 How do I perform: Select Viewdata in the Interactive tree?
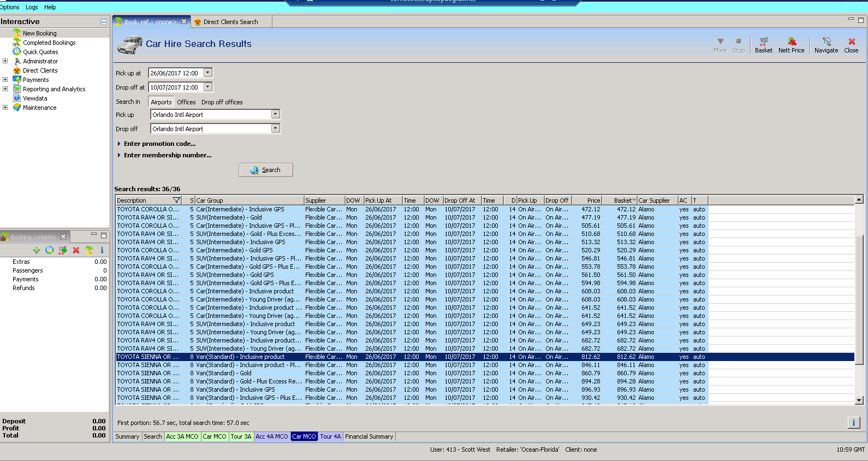[35, 98]
